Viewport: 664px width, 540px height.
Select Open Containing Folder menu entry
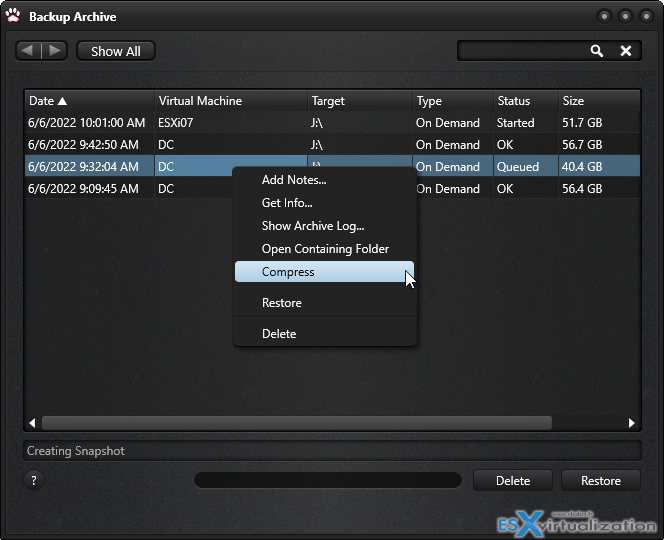coord(324,249)
